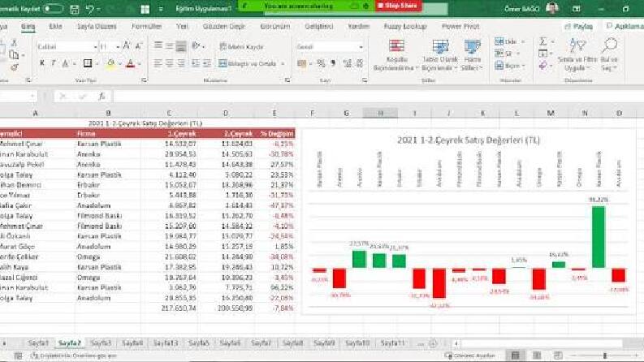Open the font size 11 dropdown
Image resolution: width=644 pixels, height=362 pixels.
[118, 47]
